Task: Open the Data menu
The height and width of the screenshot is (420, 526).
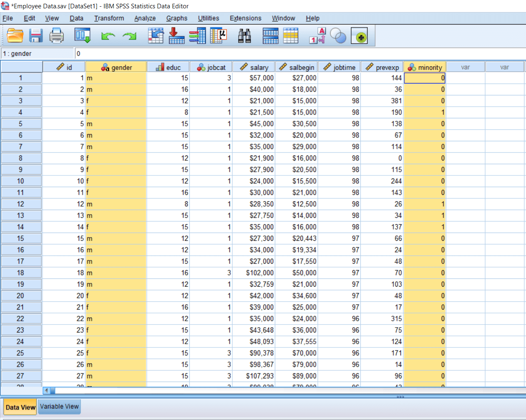Action: [x=76, y=18]
